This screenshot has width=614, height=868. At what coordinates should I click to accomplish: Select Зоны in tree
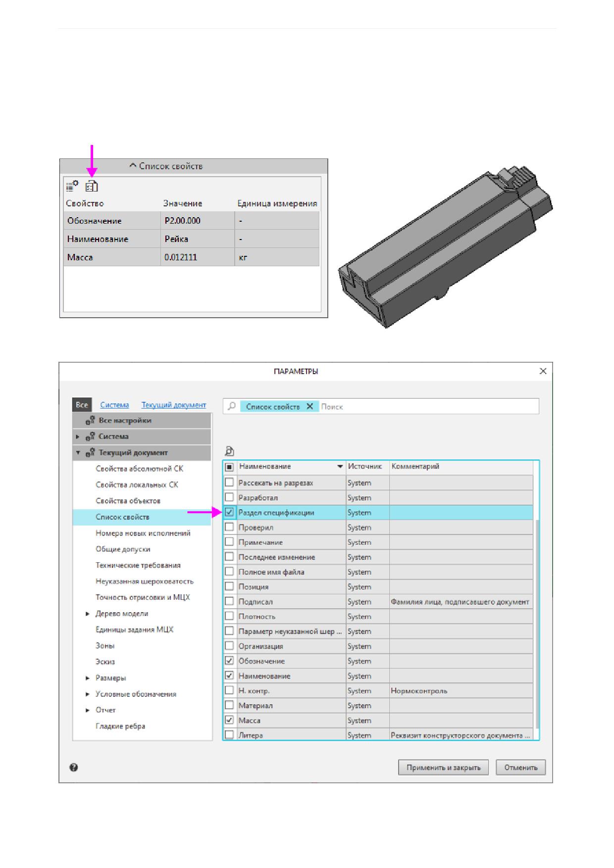click(x=105, y=646)
